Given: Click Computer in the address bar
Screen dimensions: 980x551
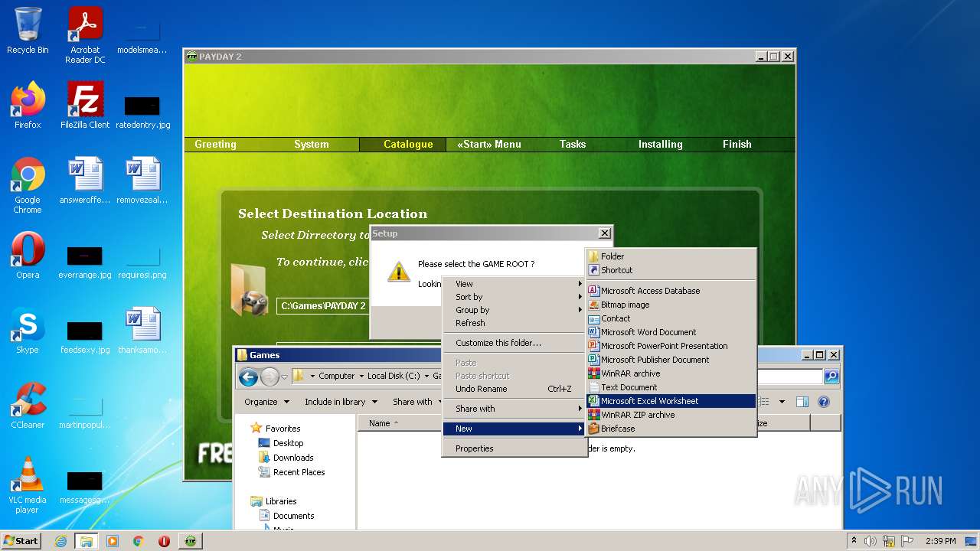Looking at the screenshot, I should 337,377.
